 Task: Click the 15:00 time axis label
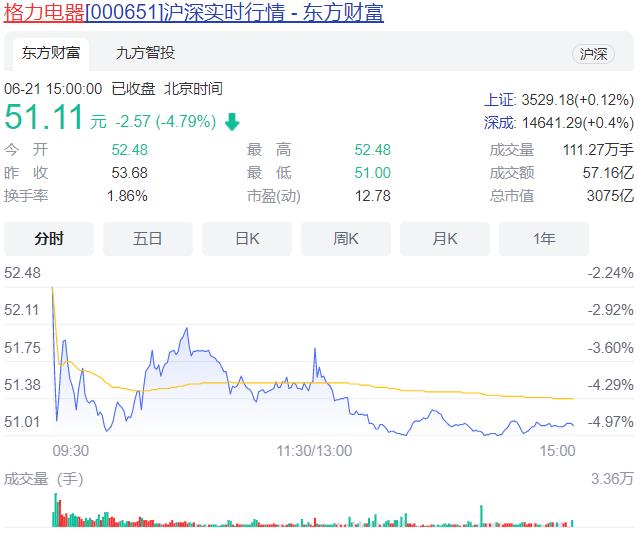point(557,451)
